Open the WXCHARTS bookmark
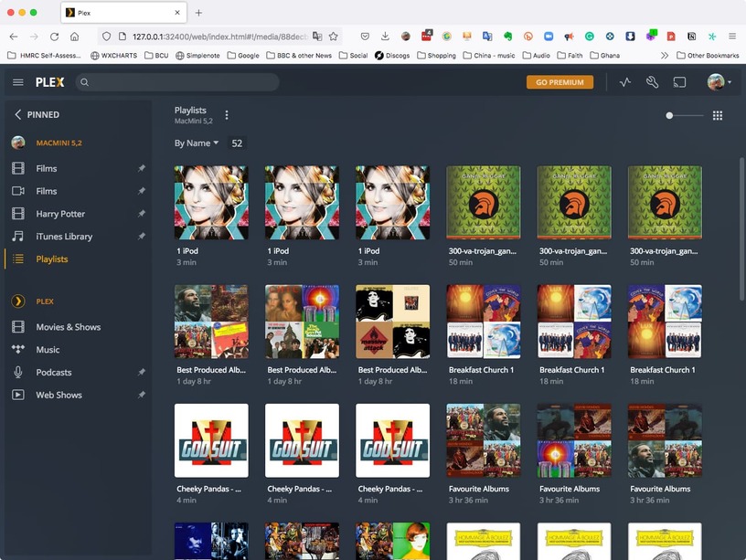This screenshot has width=746, height=560. tap(113, 56)
